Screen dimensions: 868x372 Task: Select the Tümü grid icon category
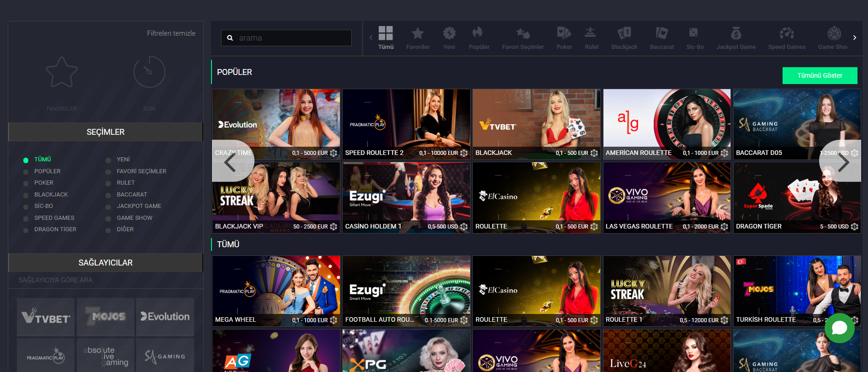[x=386, y=38]
